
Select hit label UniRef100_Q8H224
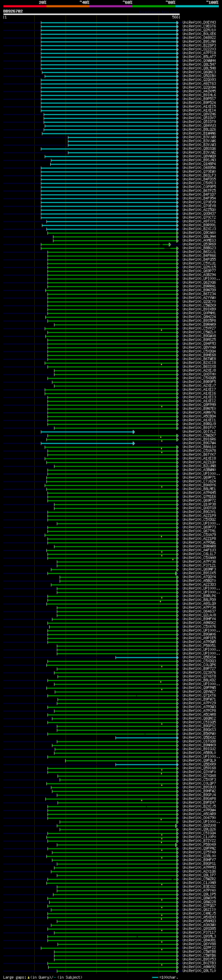[199, 317]
